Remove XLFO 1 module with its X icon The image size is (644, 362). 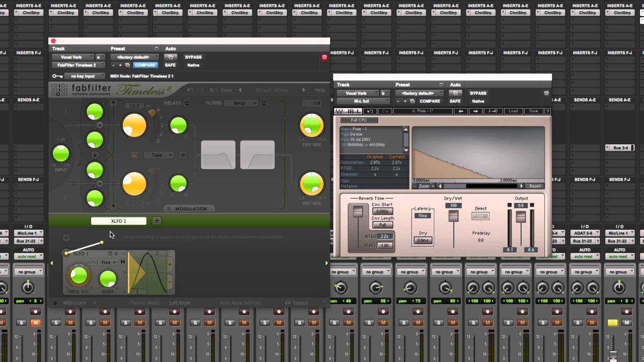(116, 253)
